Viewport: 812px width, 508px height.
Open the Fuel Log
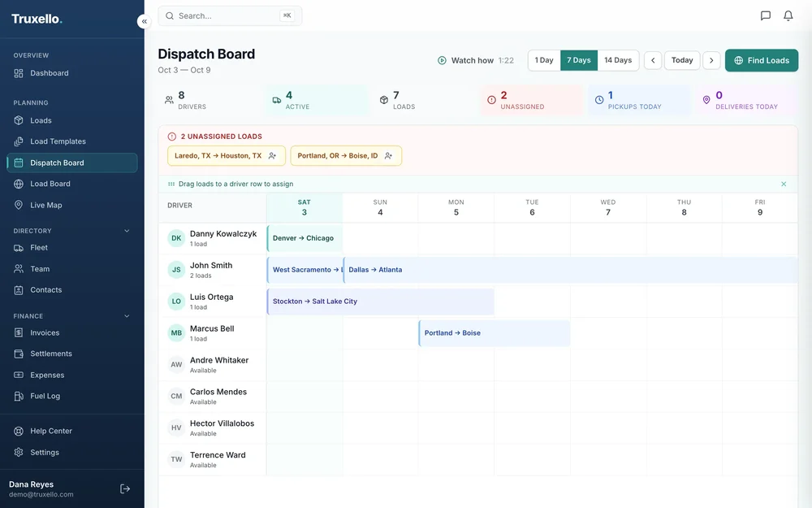coord(72,396)
